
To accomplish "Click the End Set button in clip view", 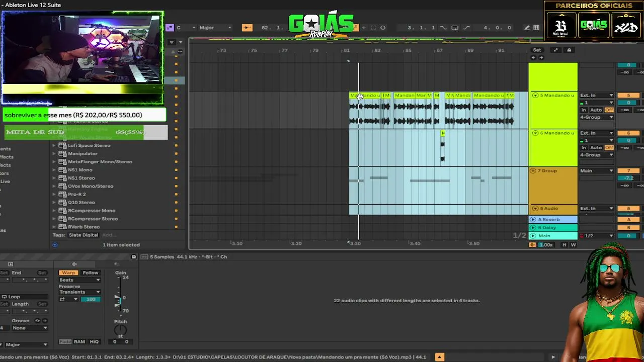I will click(42, 273).
